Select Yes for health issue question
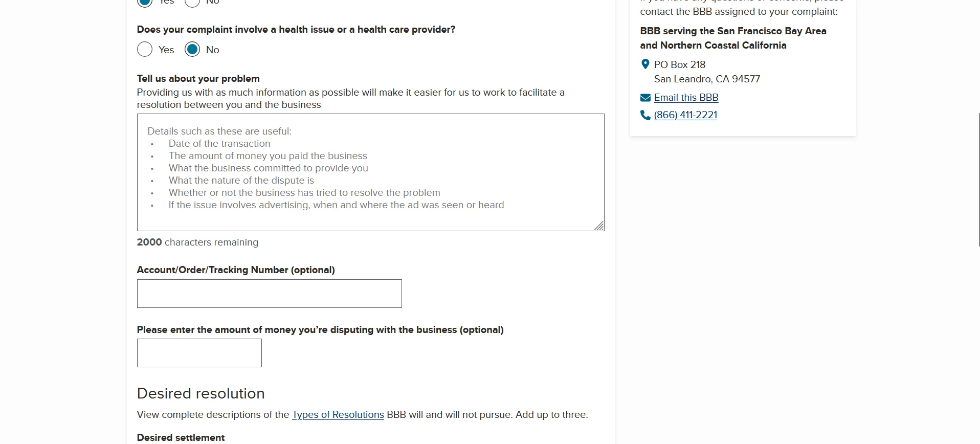The width and height of the screenshot is (980, 444). coord(145,50)
